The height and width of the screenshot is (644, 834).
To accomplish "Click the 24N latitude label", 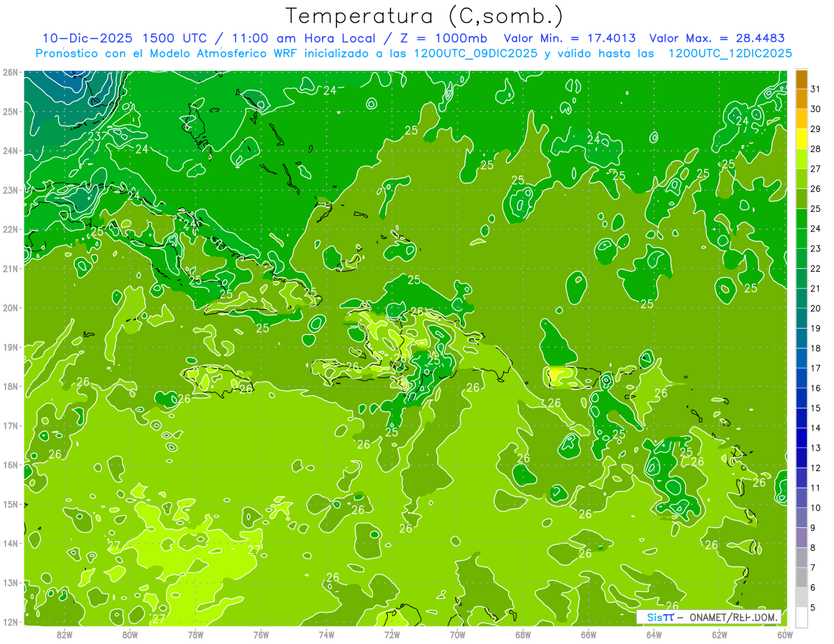I will click(x=10, y=151).
